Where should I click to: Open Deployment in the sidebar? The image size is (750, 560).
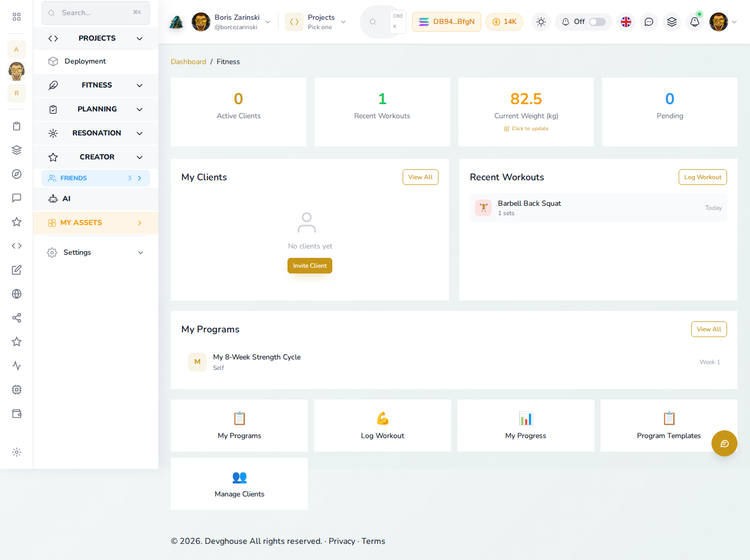tap(96, 61)
